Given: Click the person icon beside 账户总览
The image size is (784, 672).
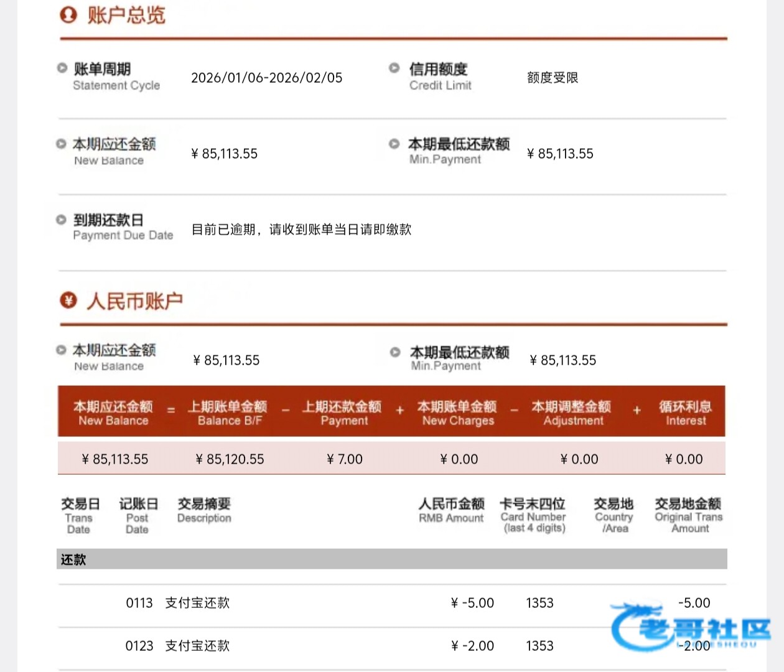Looking at the screenshot, I should pos(68,15).
